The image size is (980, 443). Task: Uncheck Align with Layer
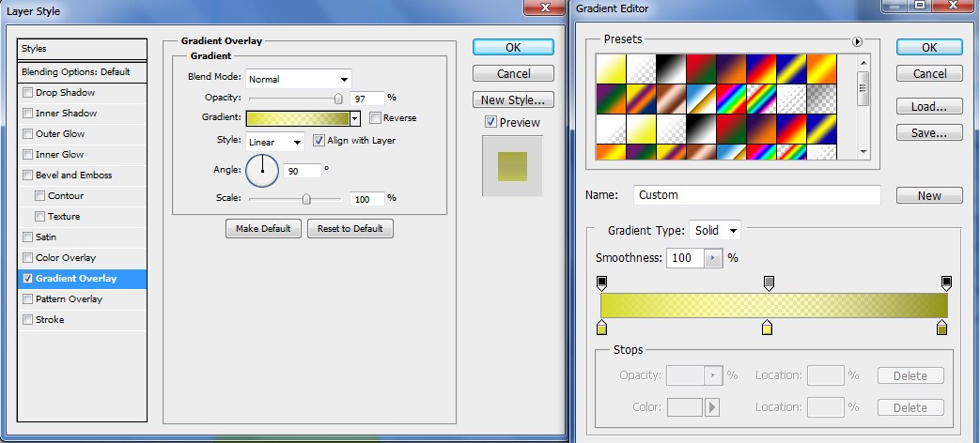(319, 141)
